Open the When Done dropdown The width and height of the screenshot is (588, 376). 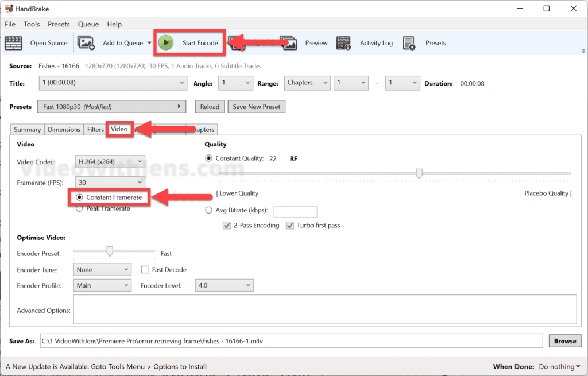click(559, 367)
